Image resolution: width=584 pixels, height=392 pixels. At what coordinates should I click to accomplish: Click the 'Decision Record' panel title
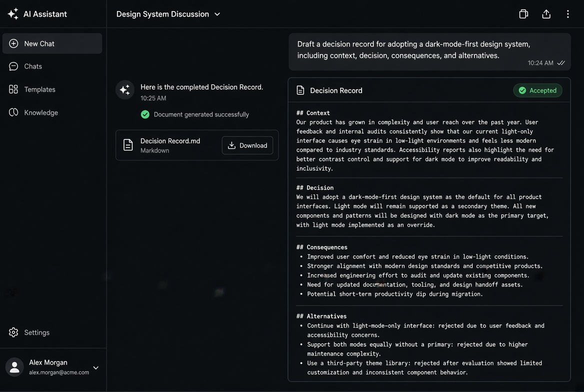point(336,90)
